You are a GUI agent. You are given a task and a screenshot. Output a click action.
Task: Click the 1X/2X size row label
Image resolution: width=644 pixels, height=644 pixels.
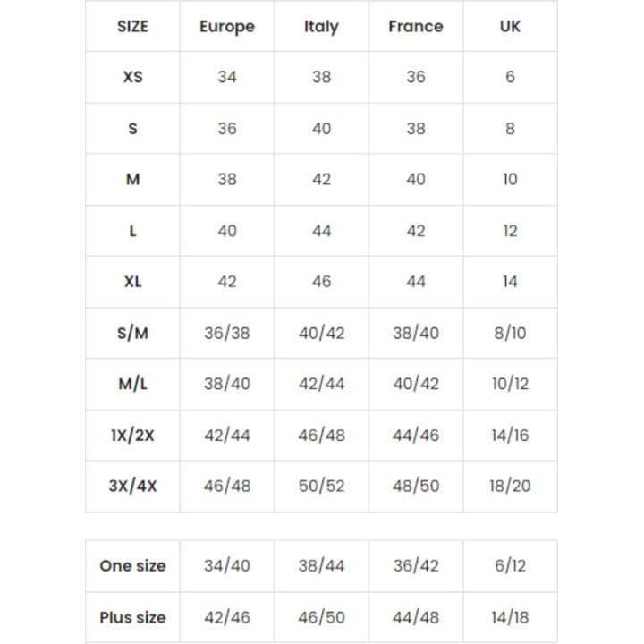132,435
